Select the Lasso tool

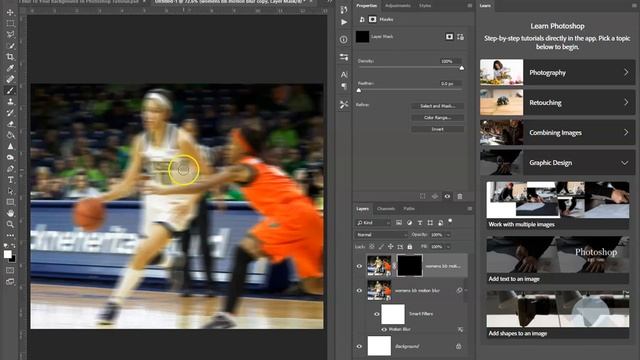(10, 34)
